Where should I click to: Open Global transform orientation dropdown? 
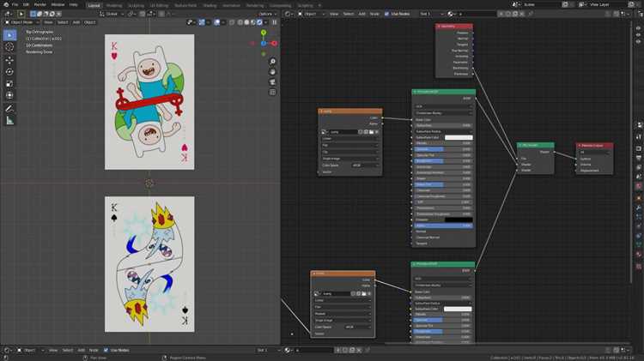[x=111, y=14]
